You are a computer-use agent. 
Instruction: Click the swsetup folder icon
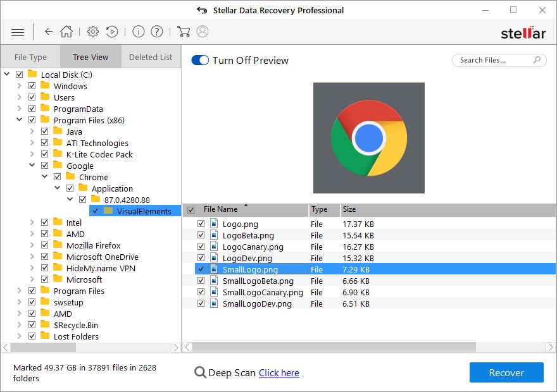coord(45,301)
